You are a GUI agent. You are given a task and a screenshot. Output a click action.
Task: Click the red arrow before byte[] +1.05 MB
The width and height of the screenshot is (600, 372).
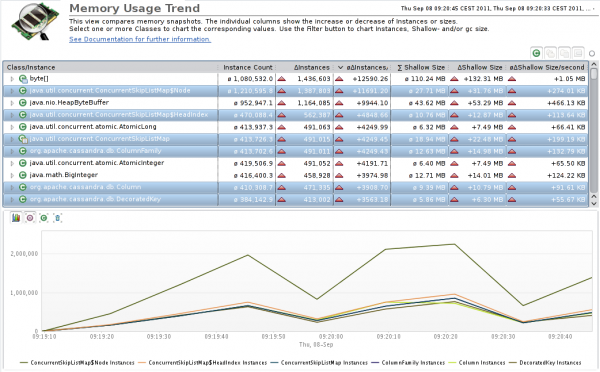point(512,79)
